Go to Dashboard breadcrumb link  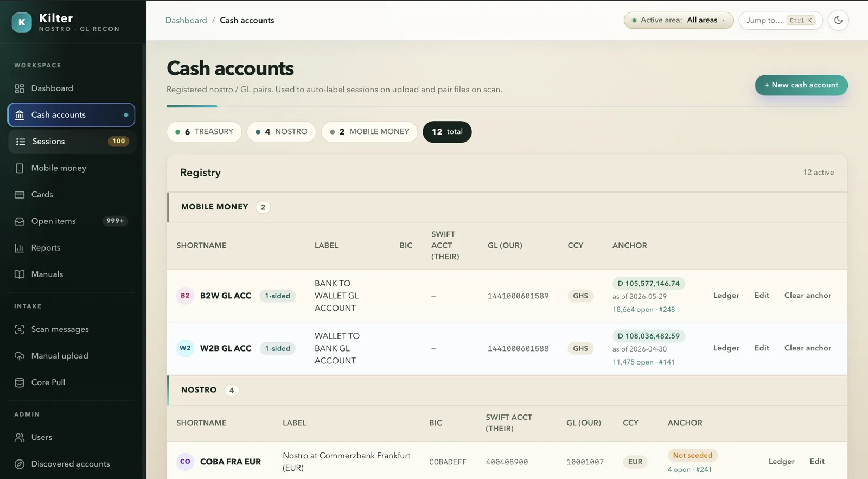point(186,20)
